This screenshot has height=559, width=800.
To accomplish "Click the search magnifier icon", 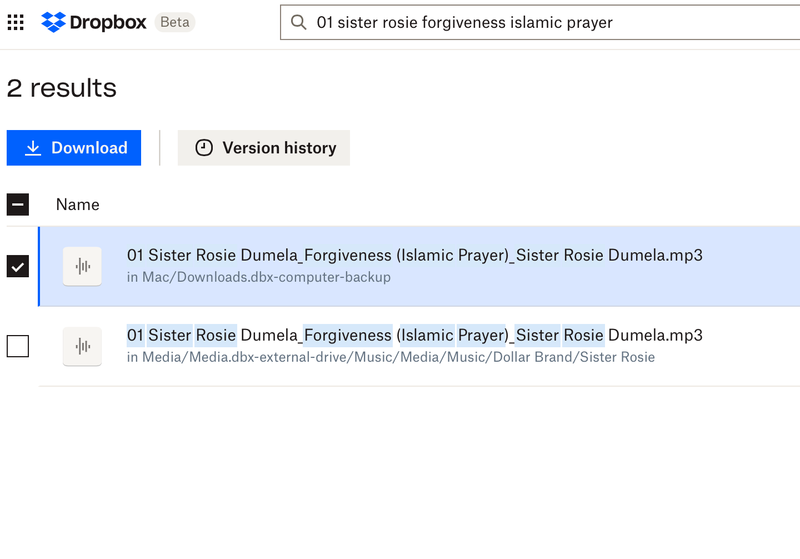I will pos(298,22).
